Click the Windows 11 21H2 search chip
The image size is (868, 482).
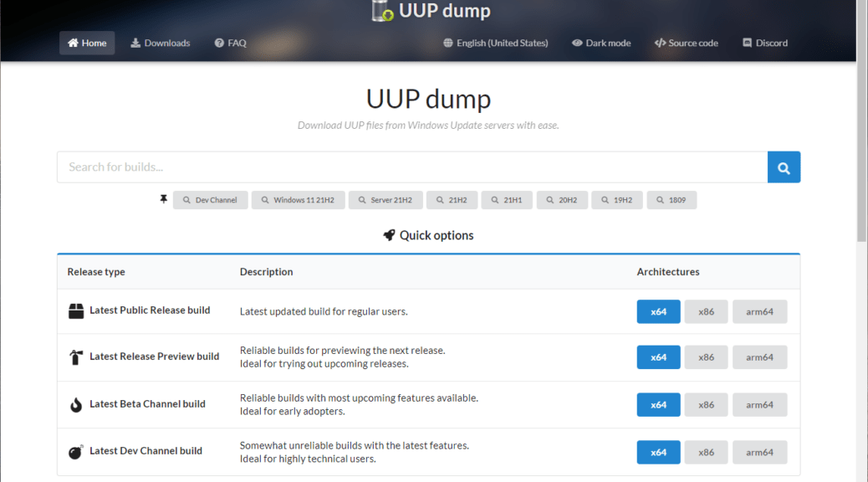point(298,201)
